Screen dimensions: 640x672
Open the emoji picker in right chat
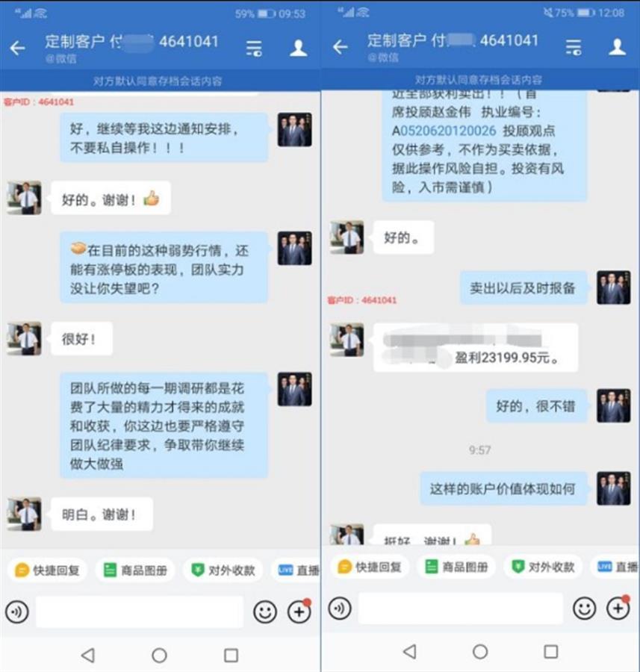tap(584, 608)
